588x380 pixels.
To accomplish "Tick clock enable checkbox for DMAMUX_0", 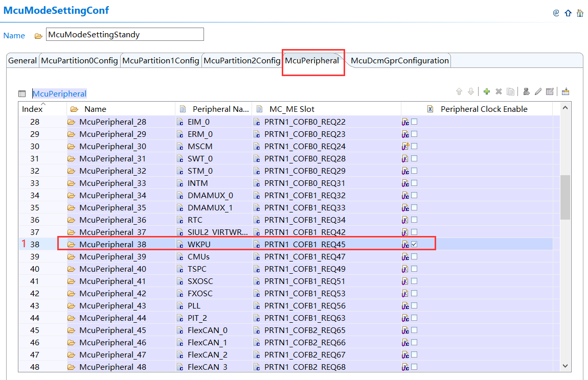I will pyautogui.click(x=414, y=195).
